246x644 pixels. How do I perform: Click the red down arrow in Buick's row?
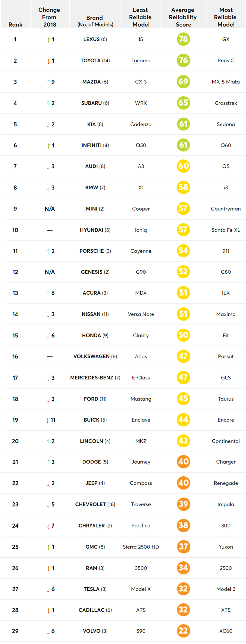pos(47,420)
